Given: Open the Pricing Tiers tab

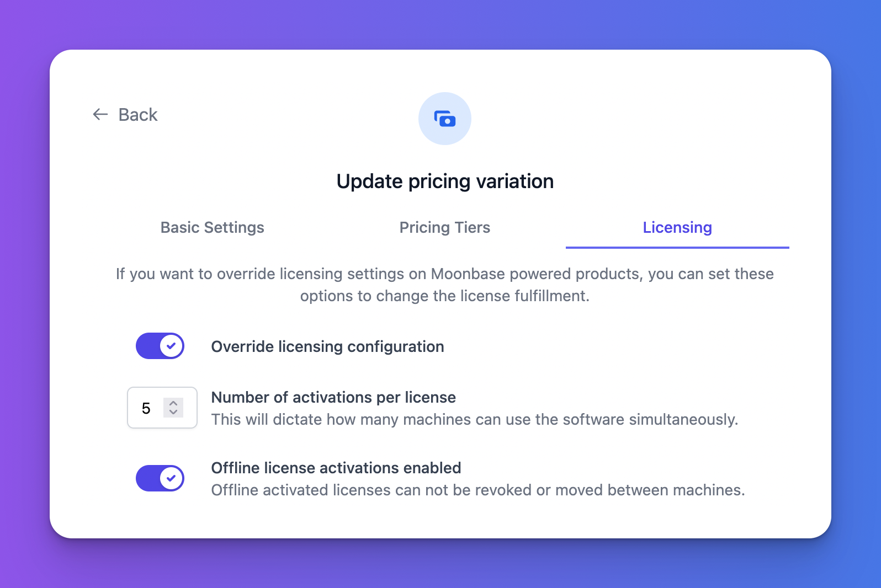Looking at the screenshot, I should (x=444, y=227).
